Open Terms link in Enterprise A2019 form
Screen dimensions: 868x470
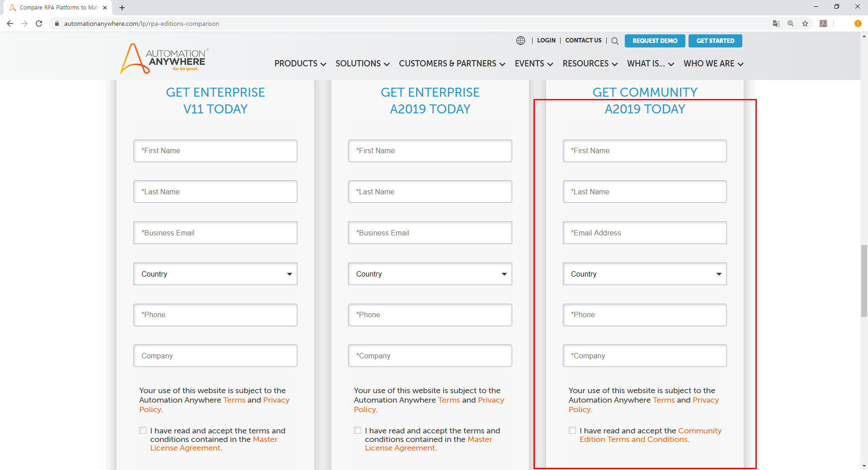pyautogui.click(x=449, y=400)
